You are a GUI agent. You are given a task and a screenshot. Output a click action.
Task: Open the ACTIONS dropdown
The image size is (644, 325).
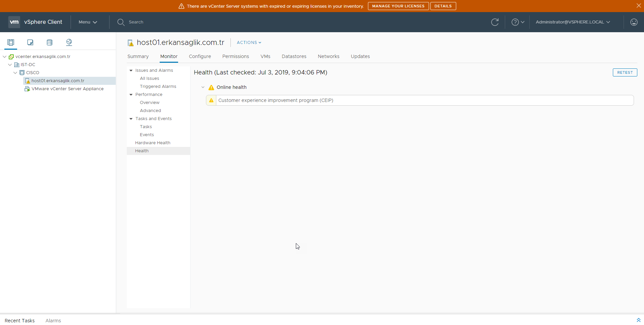(x=249, y=43)
